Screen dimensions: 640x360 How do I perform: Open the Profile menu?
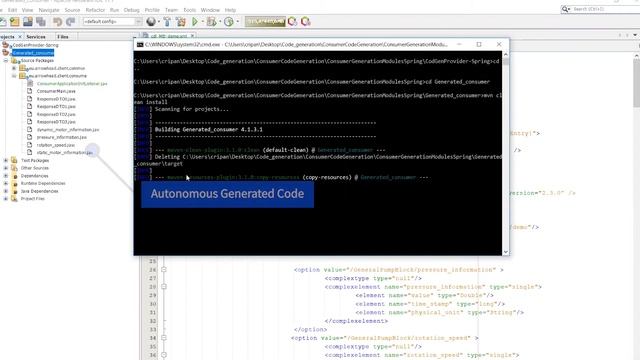point(152,10)
